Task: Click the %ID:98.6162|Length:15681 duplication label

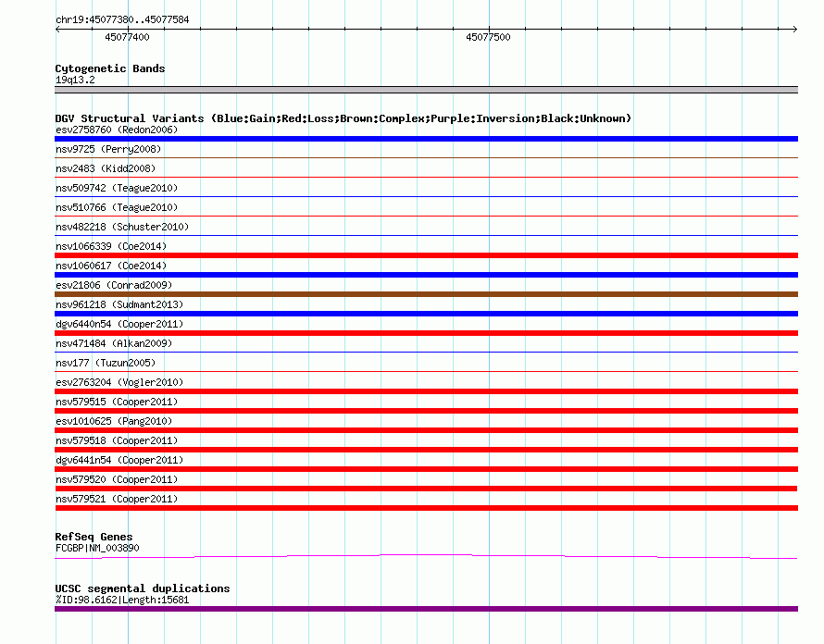Action: 122,600
